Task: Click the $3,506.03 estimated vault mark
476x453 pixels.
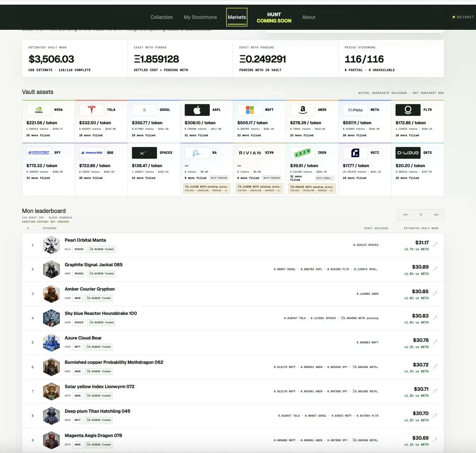Action: [51, 59]
